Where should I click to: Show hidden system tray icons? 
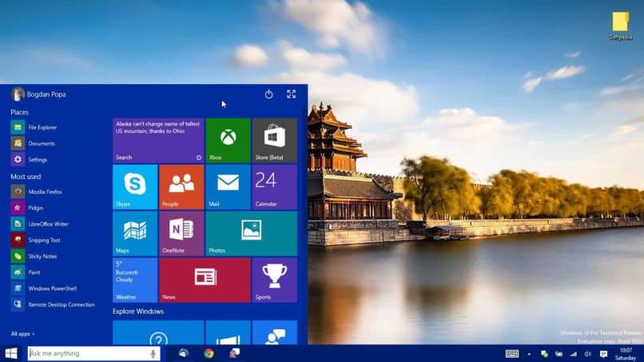point(529,354)
